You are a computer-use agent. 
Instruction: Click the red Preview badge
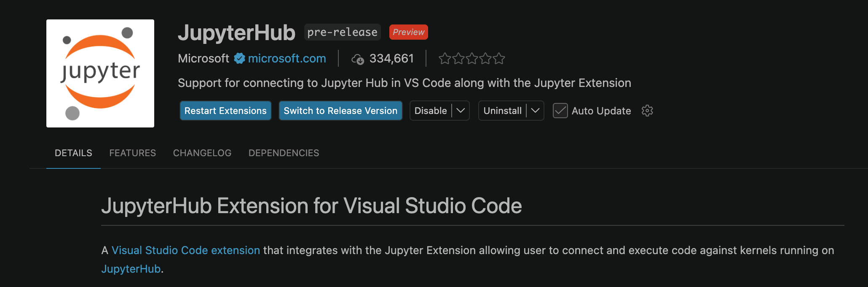pyautogui.click(x=409, y=32)
